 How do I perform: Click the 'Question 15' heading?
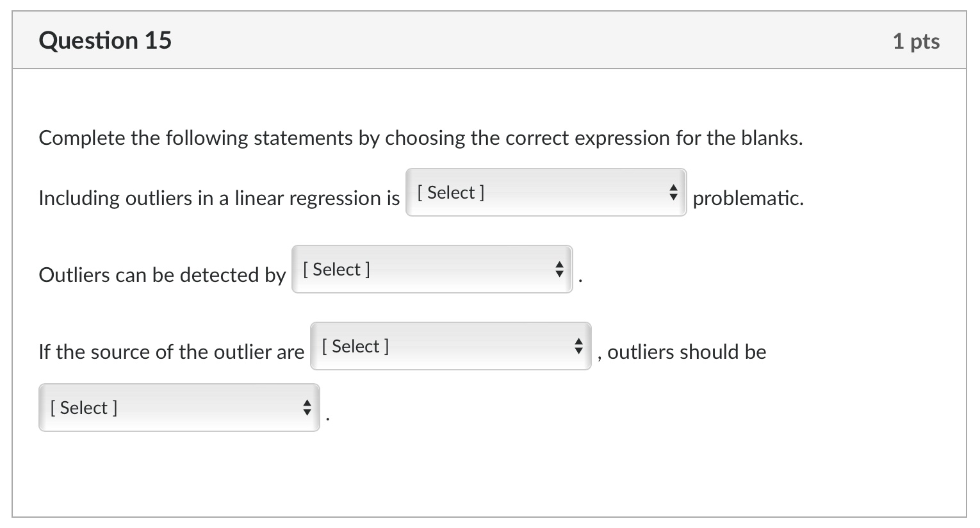105,40
